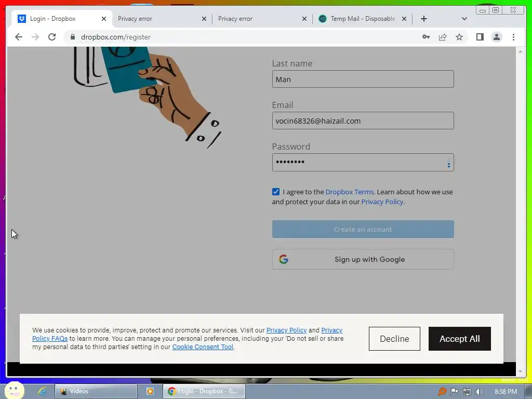532x399 pixels.
Task: Restore down the Chrome window
Action: 495,10
